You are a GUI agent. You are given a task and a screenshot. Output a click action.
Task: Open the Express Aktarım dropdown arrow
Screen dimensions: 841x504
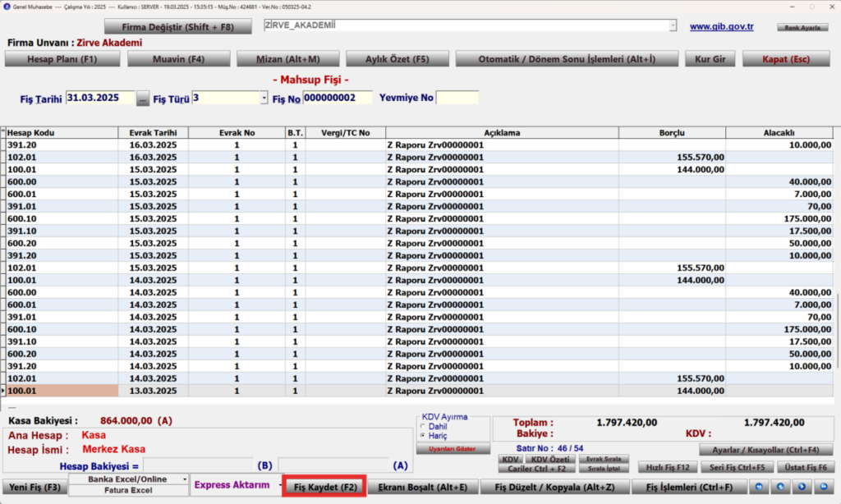click(279, 485)
